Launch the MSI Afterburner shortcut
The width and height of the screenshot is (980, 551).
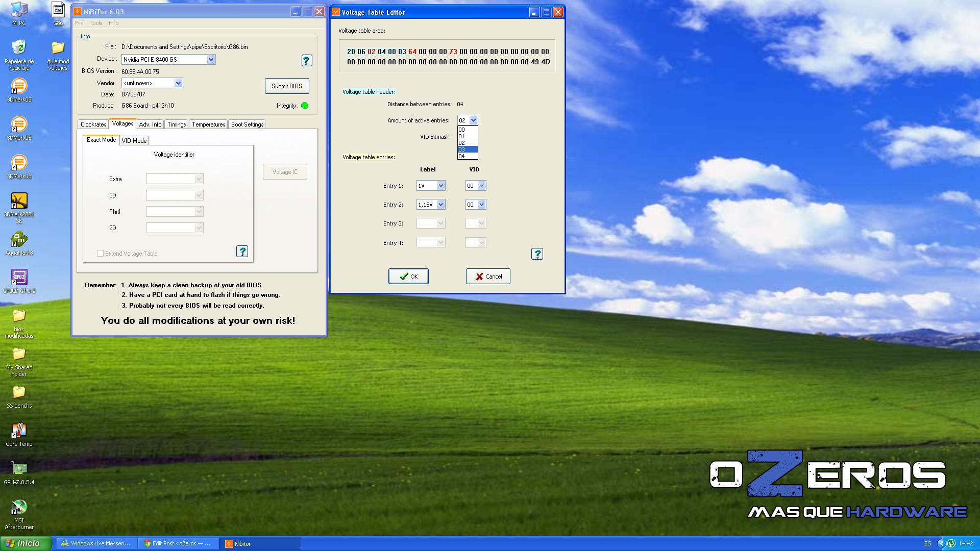point(19,514)
